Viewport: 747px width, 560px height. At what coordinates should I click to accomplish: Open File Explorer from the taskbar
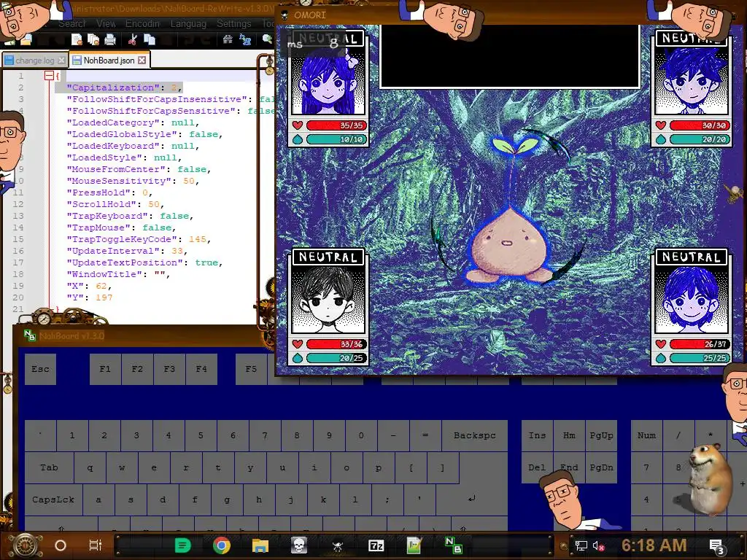[x=260, y=545]
